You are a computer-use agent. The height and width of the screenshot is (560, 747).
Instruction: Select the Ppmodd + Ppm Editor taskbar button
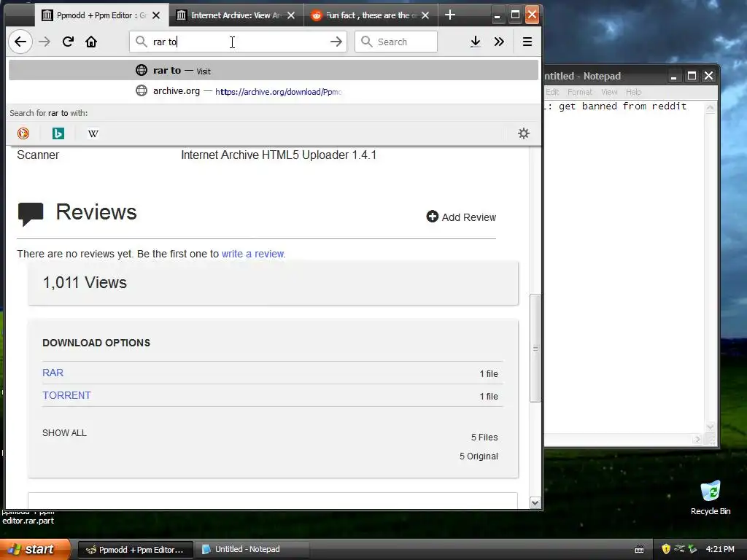pos(135,550)
